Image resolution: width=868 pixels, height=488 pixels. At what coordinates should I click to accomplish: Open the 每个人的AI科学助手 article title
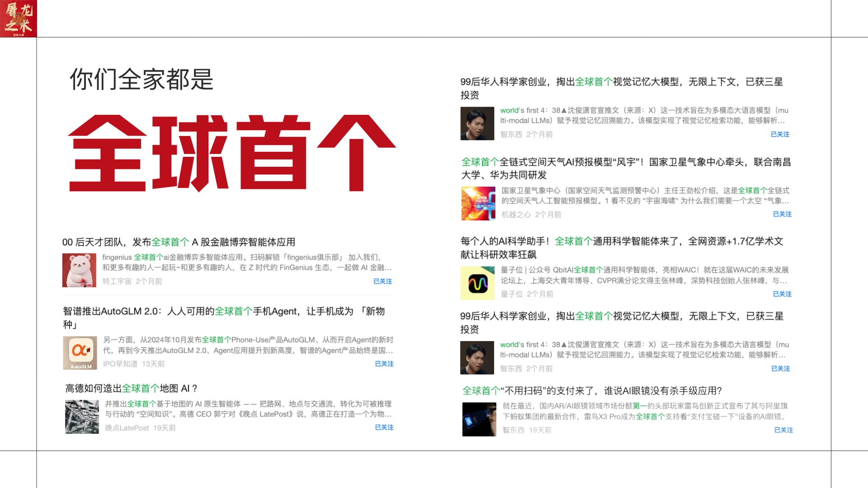(622, 248)
